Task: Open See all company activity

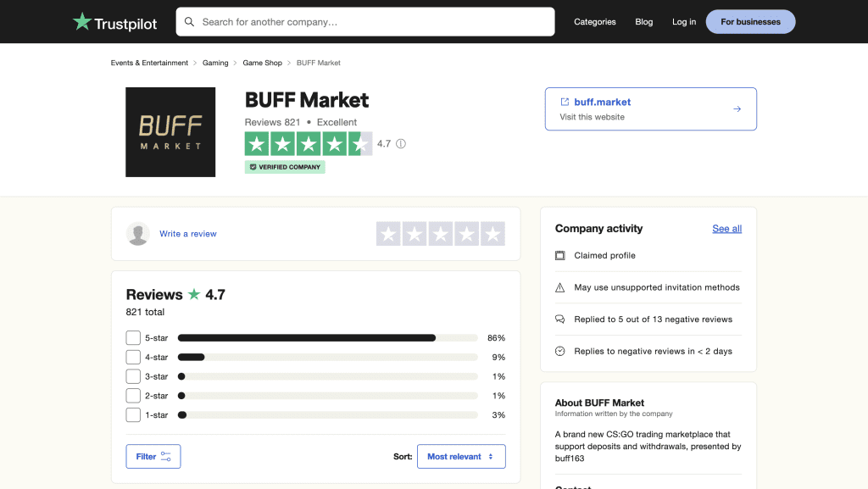Action: [726, 228]
